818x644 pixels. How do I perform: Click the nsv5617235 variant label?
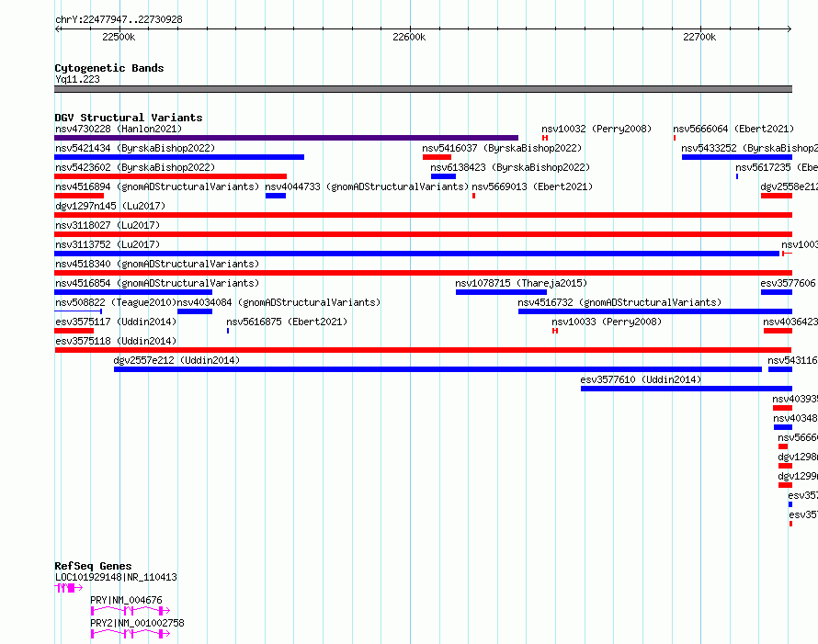point(777,167)
